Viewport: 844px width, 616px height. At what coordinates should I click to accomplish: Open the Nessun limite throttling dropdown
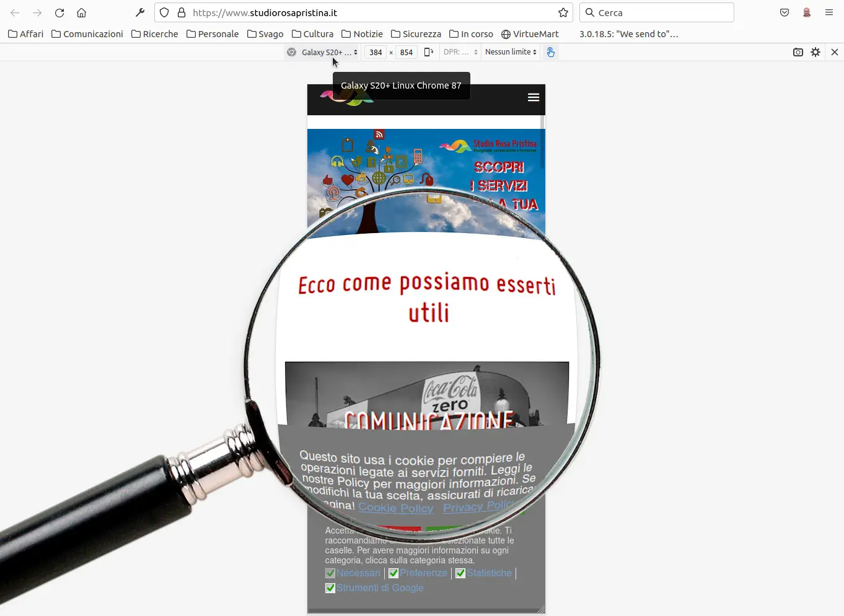pyautogui.click(x=511, y=52)
